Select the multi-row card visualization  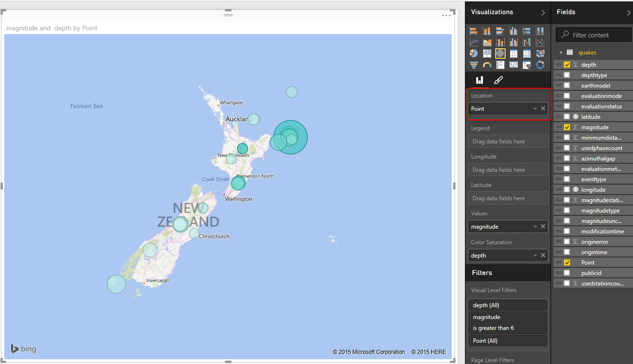500,65
